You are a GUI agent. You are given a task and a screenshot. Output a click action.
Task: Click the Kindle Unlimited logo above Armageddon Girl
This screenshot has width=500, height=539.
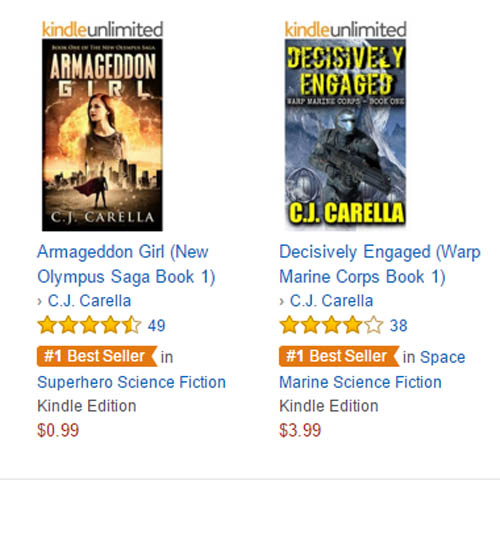[102, 29]
